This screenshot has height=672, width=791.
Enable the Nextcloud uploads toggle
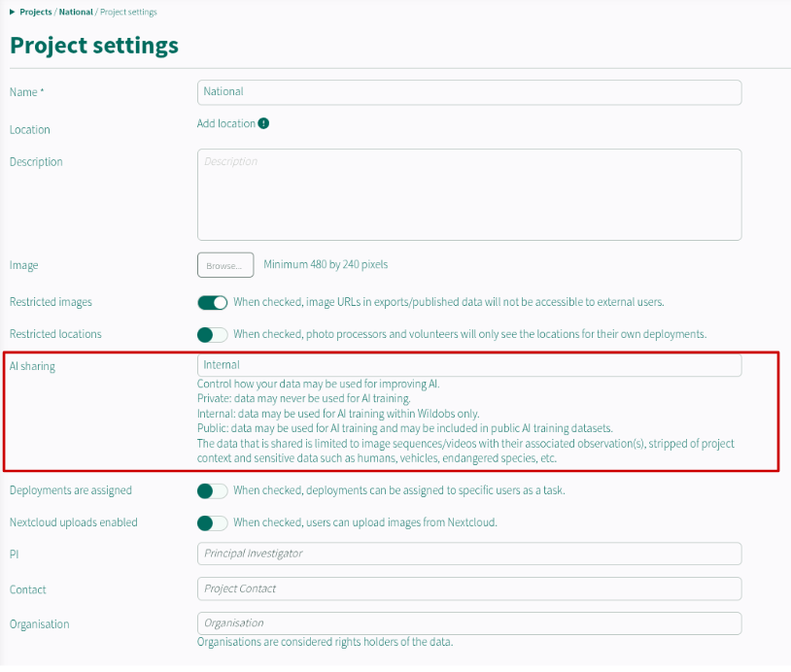pos(213,523)
